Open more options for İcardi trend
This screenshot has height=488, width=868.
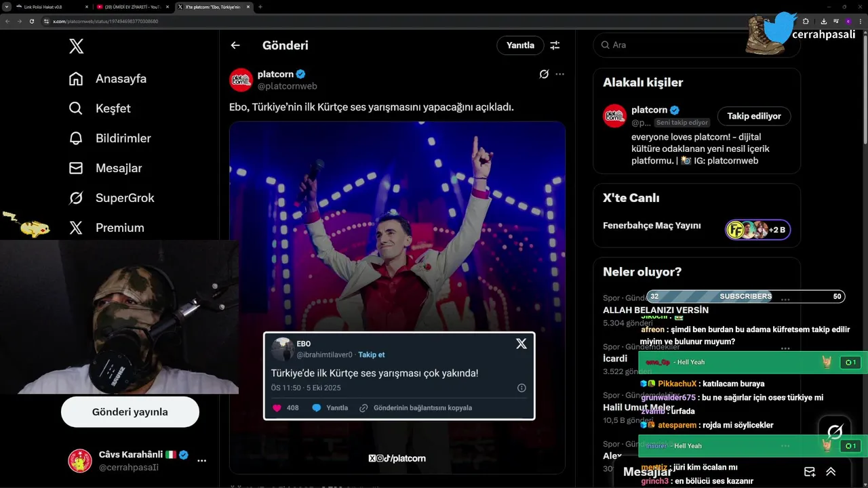pyautogui.click(x=785, y=348)
